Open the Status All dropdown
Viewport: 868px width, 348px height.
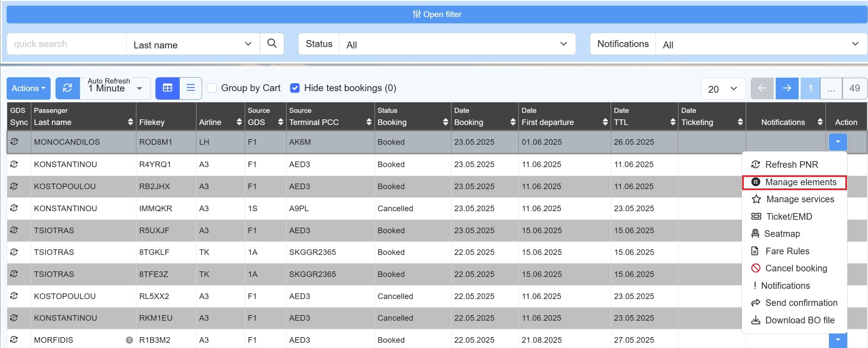pyautogui.click(x=457, y=44)
